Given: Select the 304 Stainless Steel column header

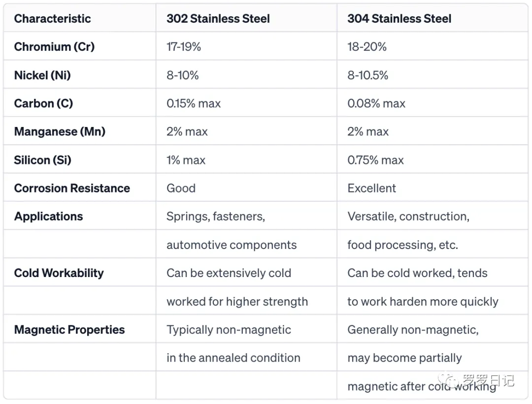Looking at the screenshot, I should [x=399, y=19].
